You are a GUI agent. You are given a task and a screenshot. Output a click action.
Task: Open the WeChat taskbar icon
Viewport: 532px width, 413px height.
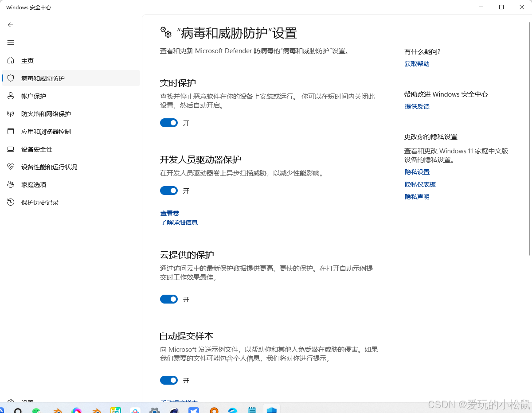pyautogui.click(x=36, y=409)
